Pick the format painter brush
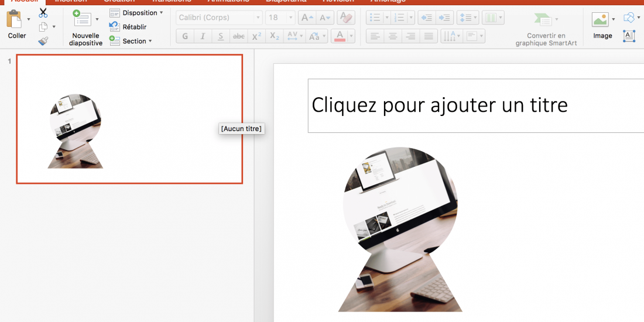The image size is (644, 322). pyautogui.click(x=43, y=40)
